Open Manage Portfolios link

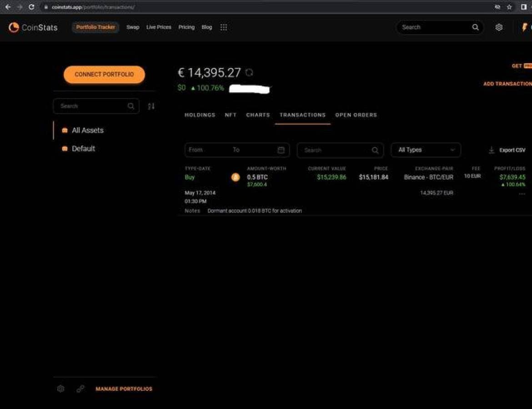click(124, 389)
